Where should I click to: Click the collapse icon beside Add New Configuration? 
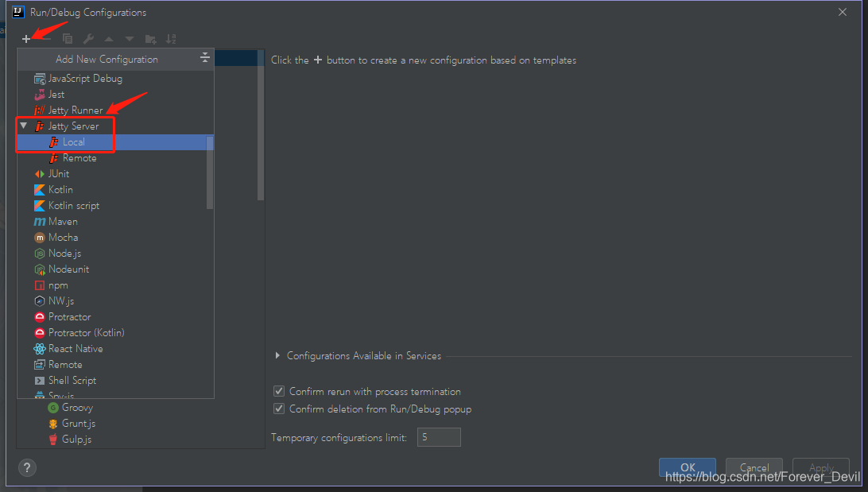tap(205, 57)
